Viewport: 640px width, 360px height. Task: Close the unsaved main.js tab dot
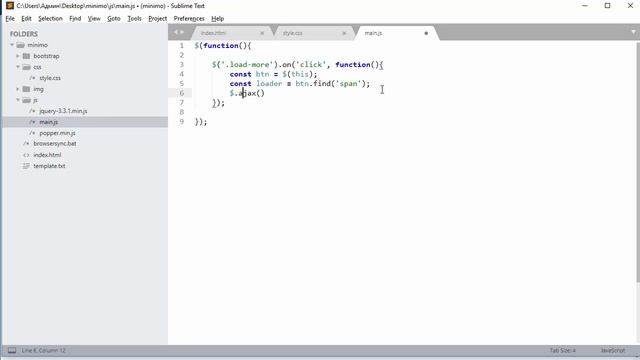pyautogui.click(x=426, y=33)
